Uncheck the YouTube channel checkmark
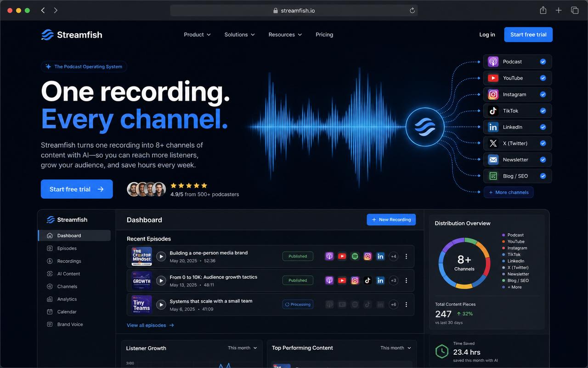 543,78
